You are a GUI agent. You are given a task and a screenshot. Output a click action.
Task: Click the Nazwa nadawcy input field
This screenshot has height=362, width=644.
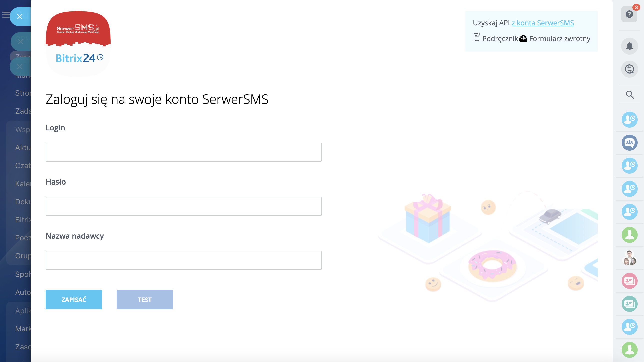(x=183, y=260)
